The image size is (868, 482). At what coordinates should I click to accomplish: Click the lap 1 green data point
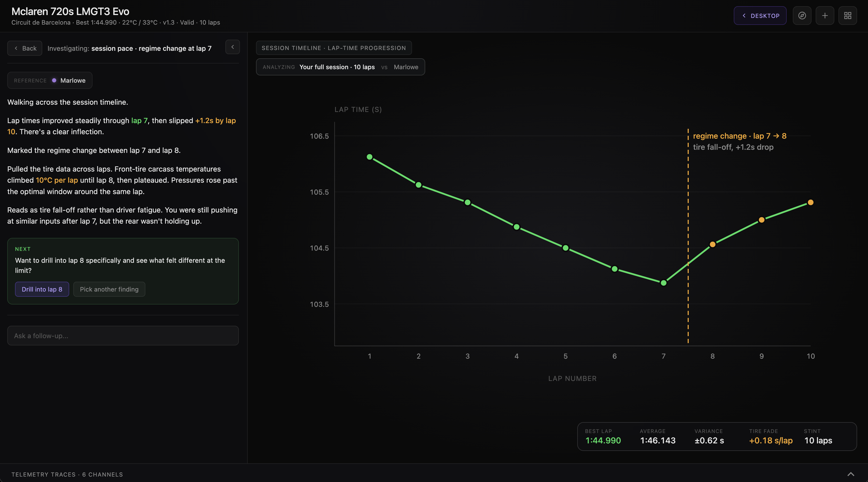point(369,157)
